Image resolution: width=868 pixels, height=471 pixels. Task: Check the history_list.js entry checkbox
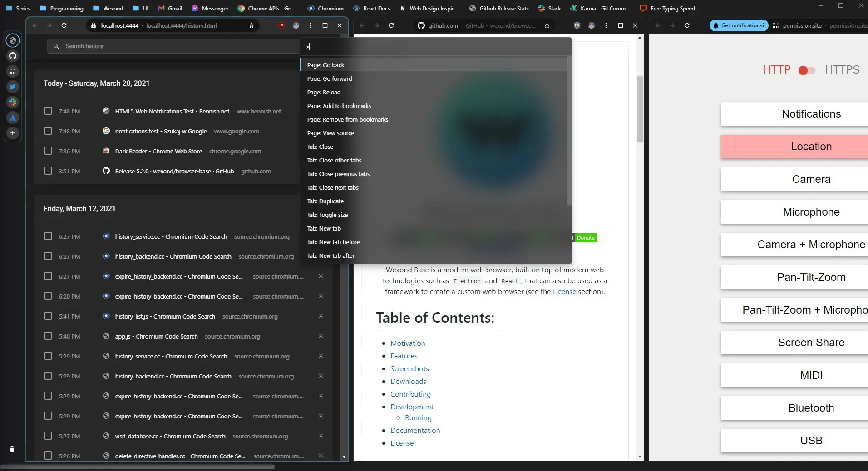(x=48, y=316)
